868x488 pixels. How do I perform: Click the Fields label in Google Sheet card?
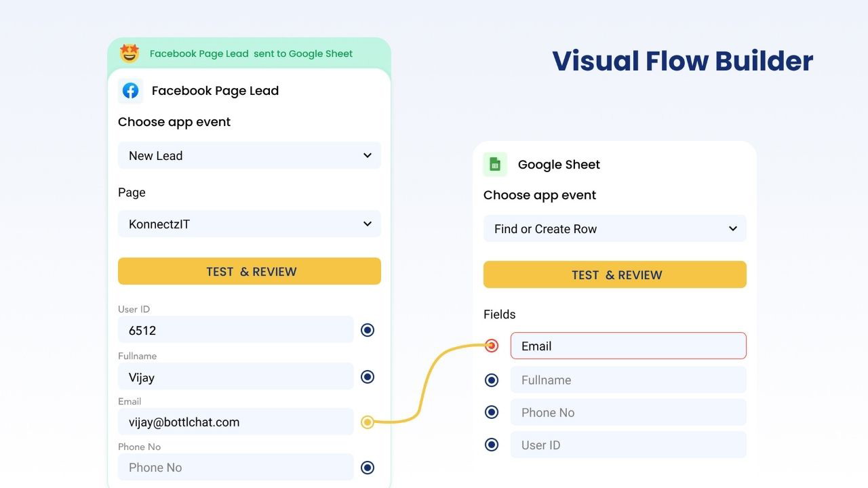pyautogui.click(x=500, y=314)
